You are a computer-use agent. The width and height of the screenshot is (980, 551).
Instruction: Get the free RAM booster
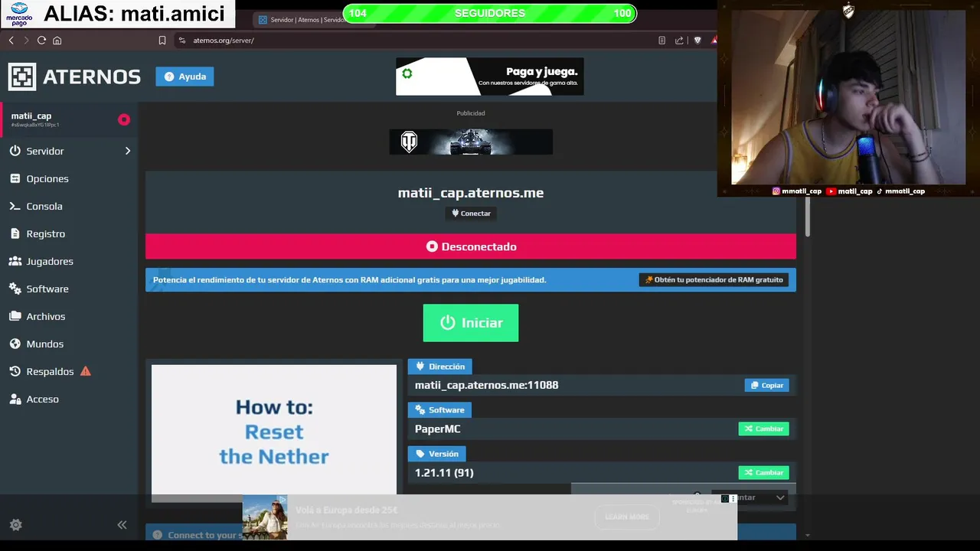[x=714, y=280]
